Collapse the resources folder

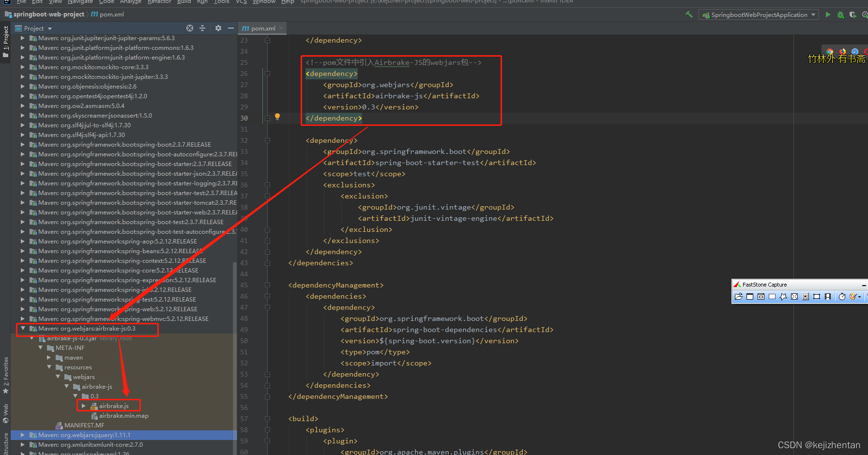click(x=49, y=367)
